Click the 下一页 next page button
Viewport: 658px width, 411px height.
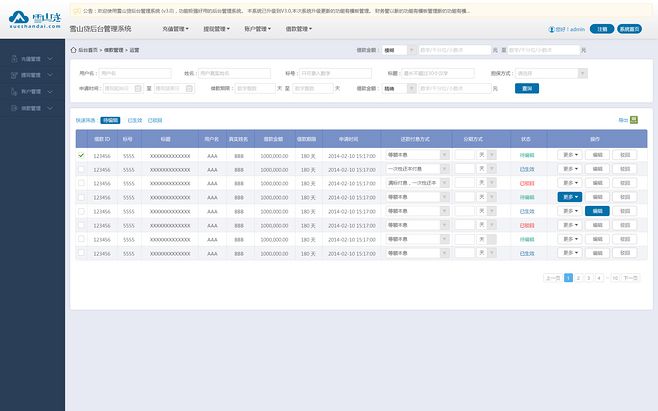pos(630,278)
